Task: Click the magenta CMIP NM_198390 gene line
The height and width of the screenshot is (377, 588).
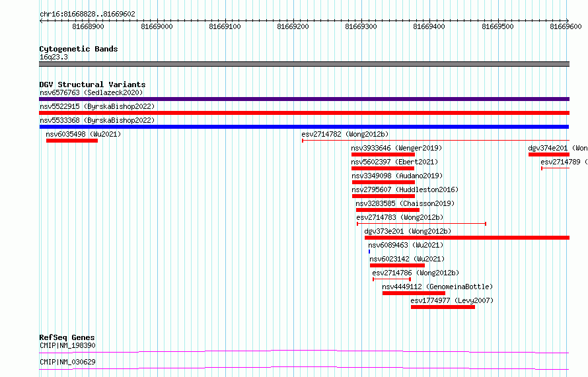Action: (x=304, y=351)
